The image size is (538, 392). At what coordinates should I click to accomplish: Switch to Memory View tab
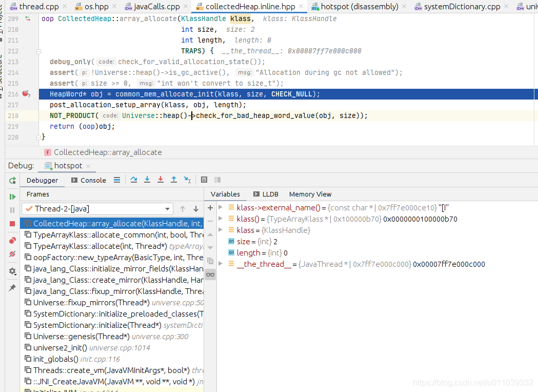point(310,194)
